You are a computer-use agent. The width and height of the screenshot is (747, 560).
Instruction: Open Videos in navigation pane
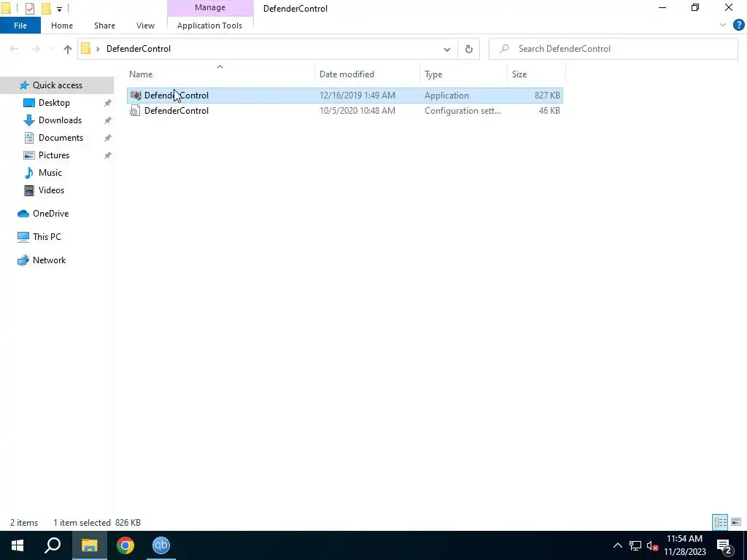52,190
